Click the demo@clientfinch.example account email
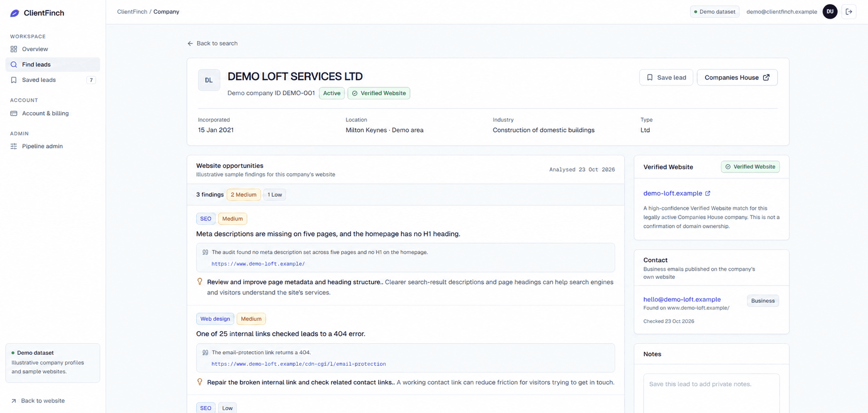Screen dimensions: 868x413 pos(782,12)
